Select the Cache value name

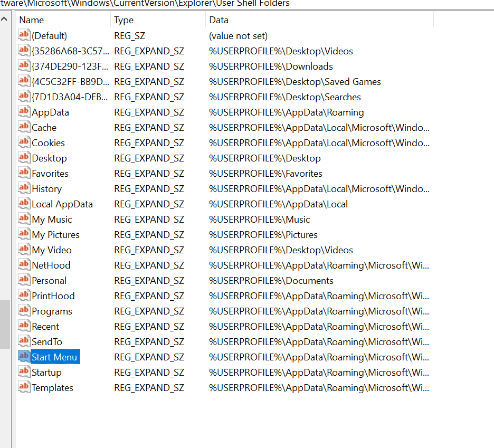(44, 128)
